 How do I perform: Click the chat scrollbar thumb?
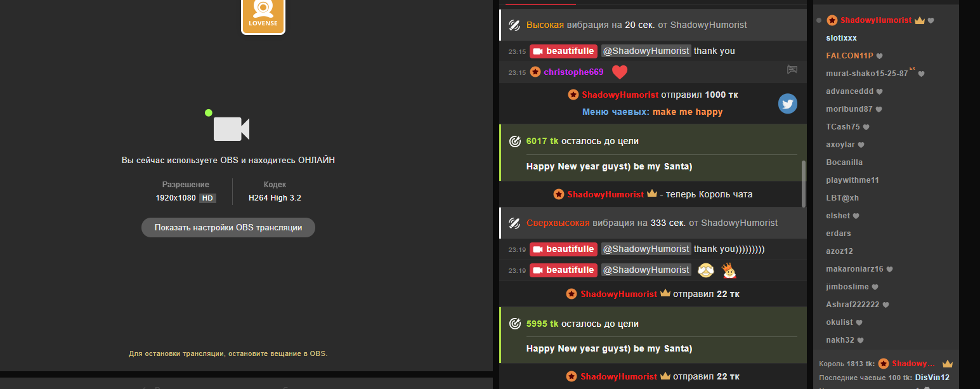pos(804,183)
